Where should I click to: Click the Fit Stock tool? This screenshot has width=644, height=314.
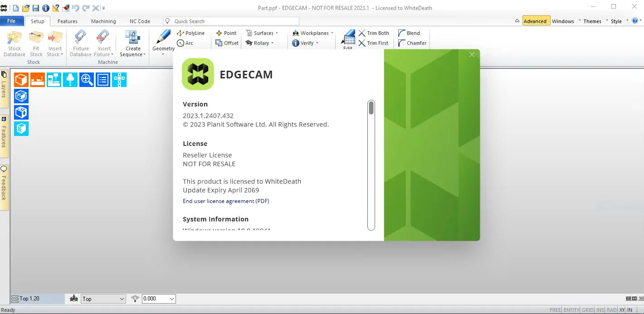click(36, 43)
